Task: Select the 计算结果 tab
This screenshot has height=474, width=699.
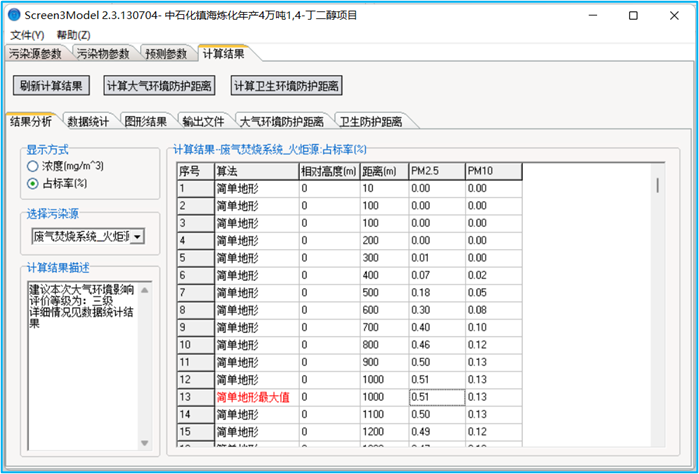Action: pyautogui.click(x=223, y=54)
